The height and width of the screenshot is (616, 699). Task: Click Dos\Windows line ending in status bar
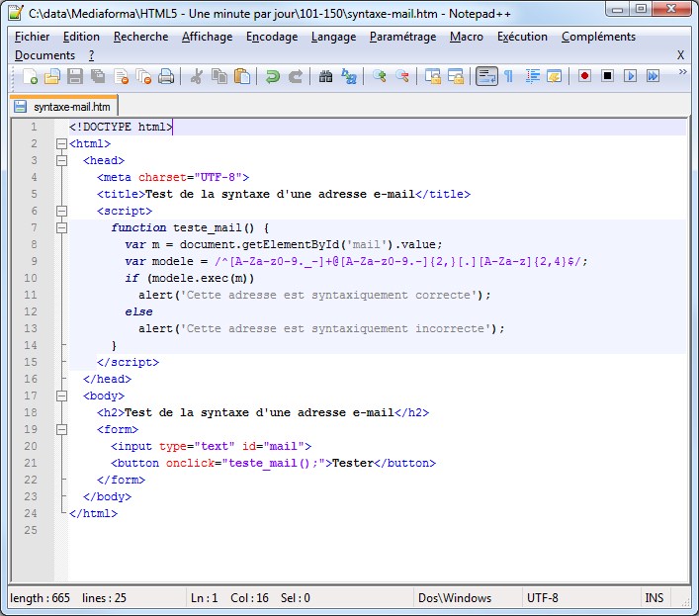[x=455, y=598]
